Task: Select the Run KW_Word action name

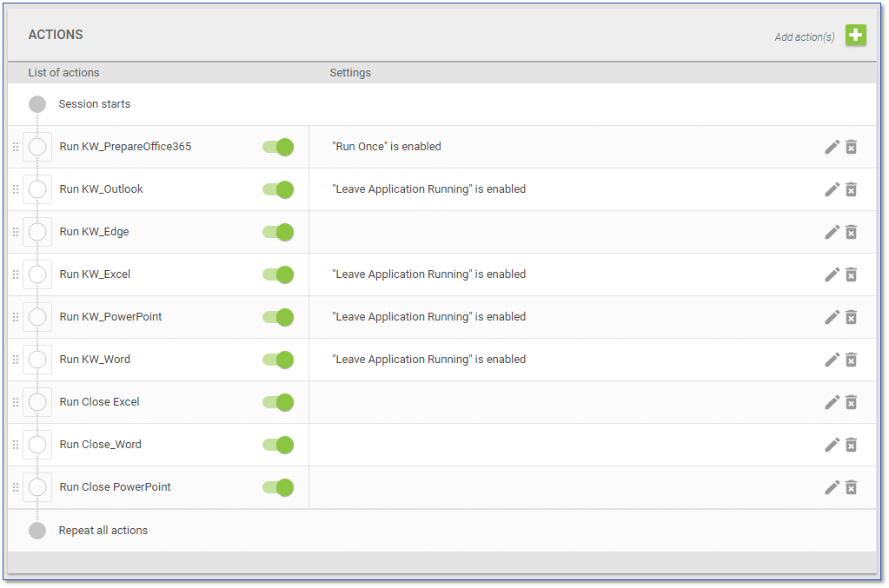Action: click(95, 360)
